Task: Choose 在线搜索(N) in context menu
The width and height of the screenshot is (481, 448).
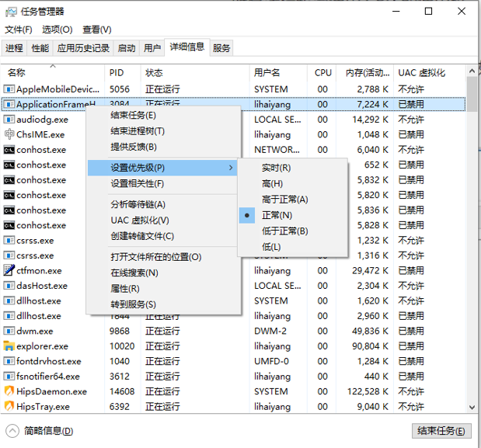Action: 162,273
